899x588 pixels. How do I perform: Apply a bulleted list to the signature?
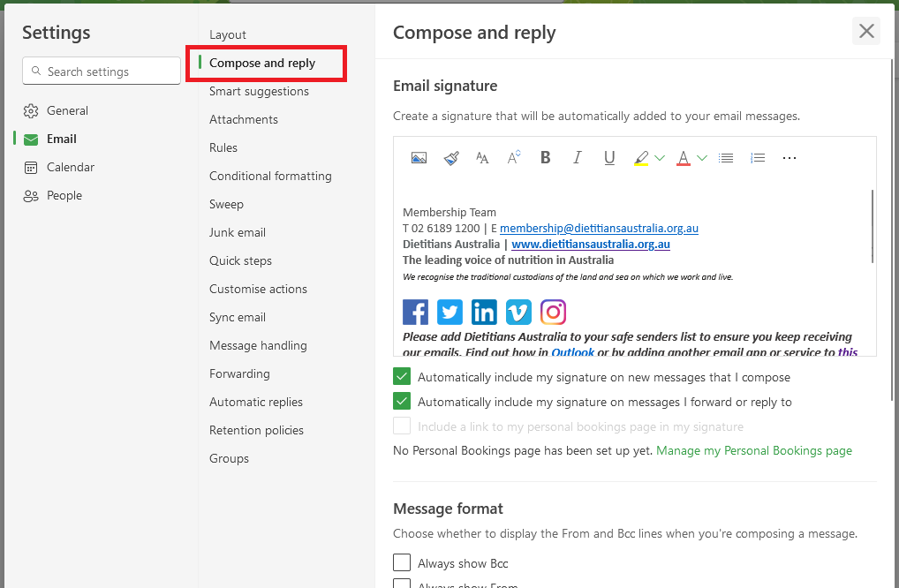(725, 158)
